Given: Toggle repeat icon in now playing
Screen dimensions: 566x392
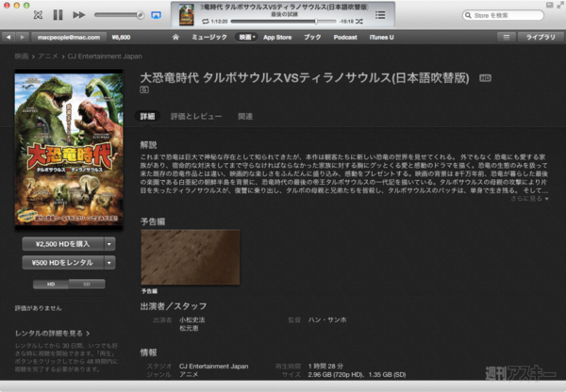Looking at the screenshot, I should tap(206, 22).
